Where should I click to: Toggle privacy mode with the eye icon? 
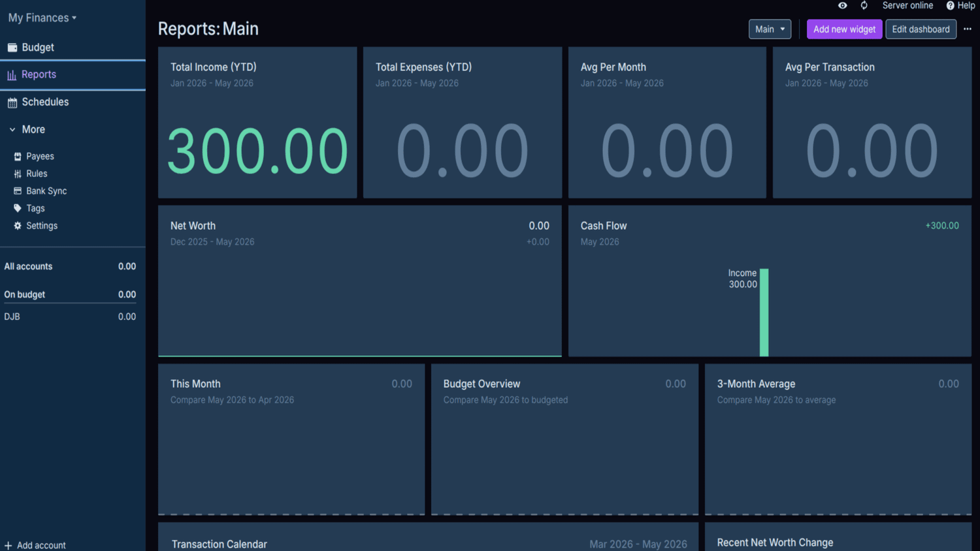coord(843,6)
